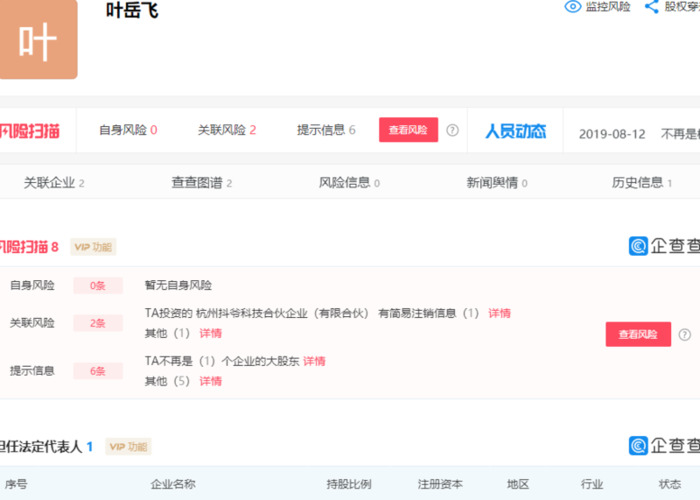Open 详情 next to 其他（5）
This screenshot has width=700, height=500.
coord(210,381)
